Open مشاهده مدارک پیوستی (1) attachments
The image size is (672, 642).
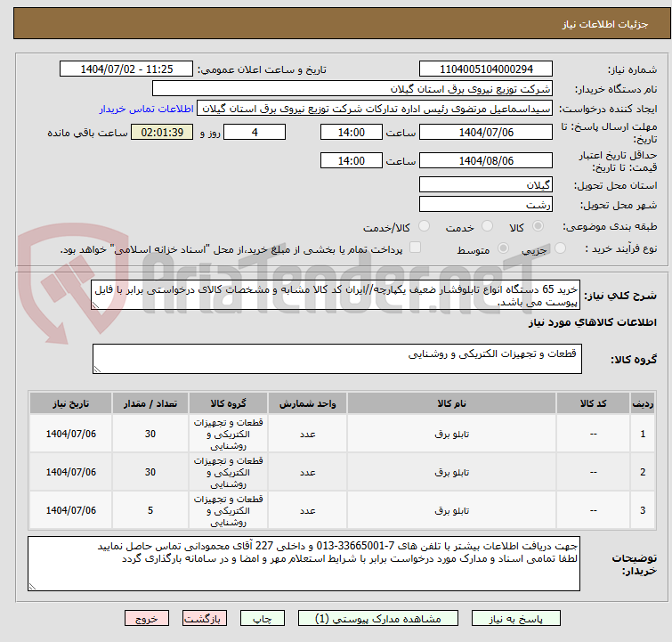pyautogui.click(x=378, y=618)
